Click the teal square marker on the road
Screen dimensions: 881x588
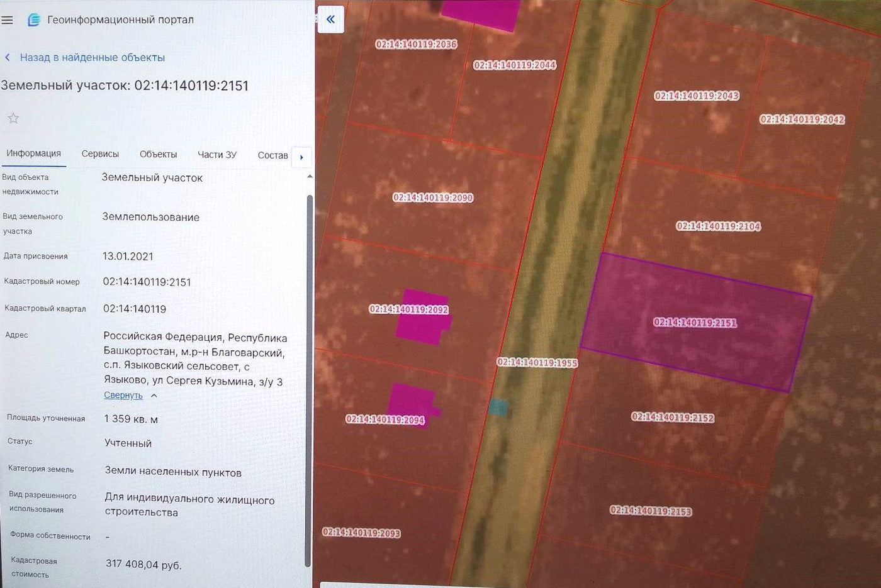498,408
